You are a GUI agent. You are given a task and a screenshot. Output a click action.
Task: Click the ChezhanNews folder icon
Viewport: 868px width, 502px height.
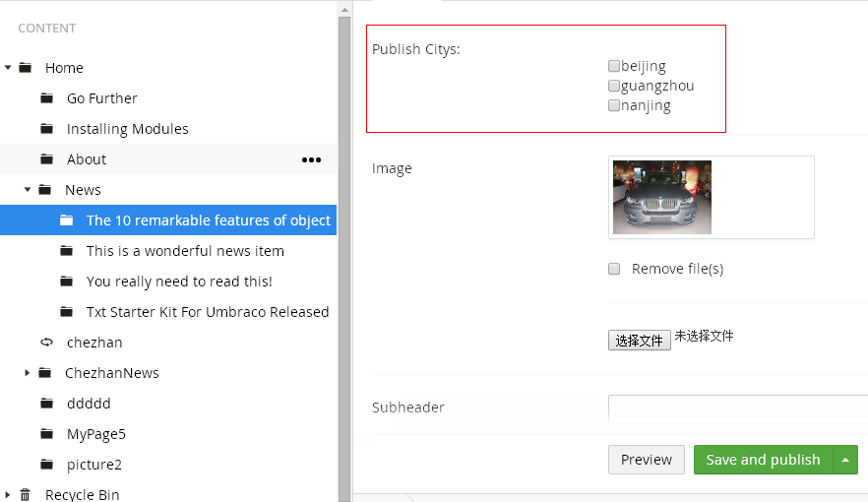45,372
